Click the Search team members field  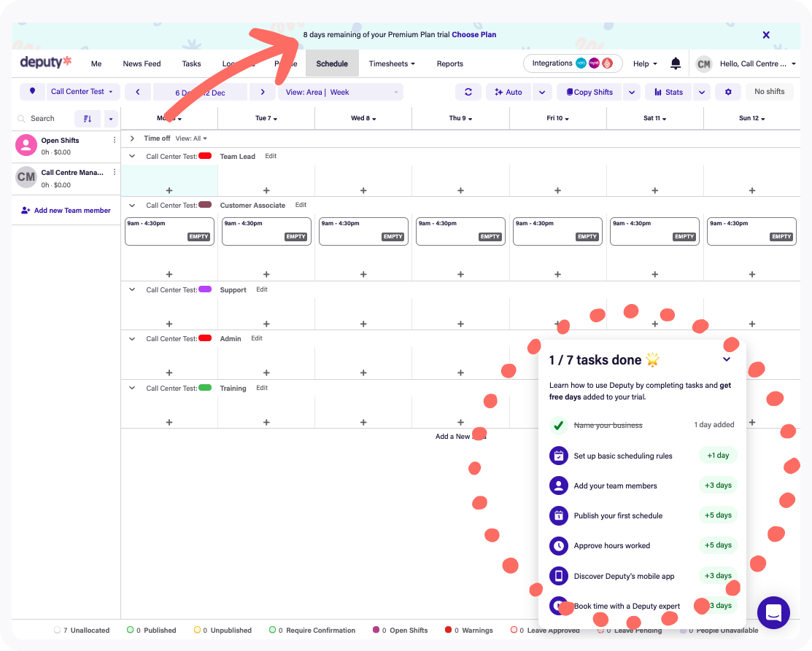(x=44, y=119)
